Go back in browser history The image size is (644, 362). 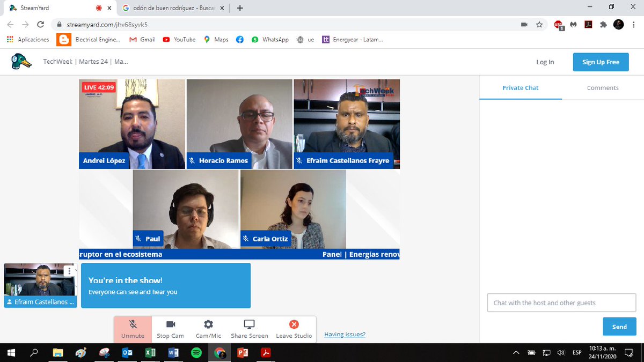point(10,25)
